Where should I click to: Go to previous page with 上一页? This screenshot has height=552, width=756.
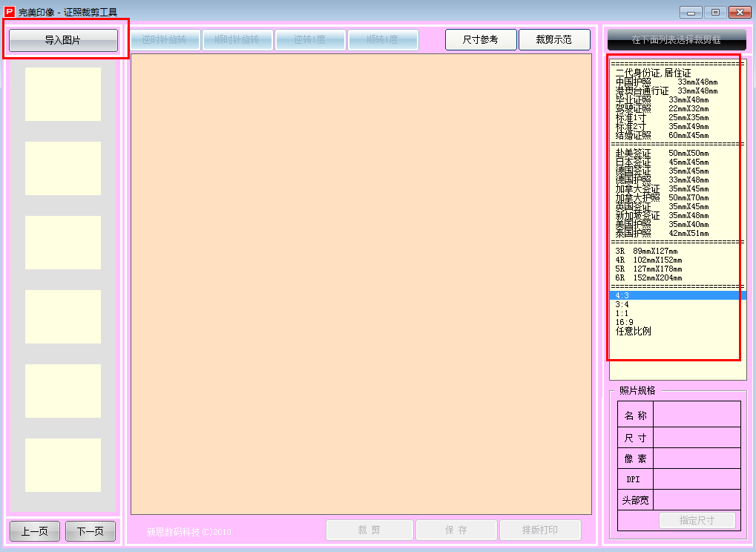[x=35, y=531]
